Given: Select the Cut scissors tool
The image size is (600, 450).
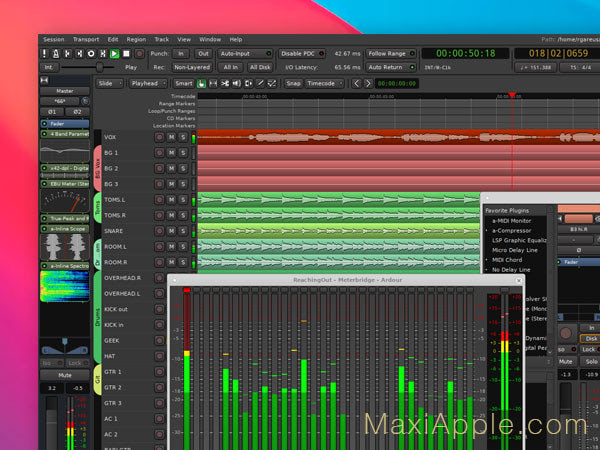Looking at the screenshot, I should tap(225, 83).
